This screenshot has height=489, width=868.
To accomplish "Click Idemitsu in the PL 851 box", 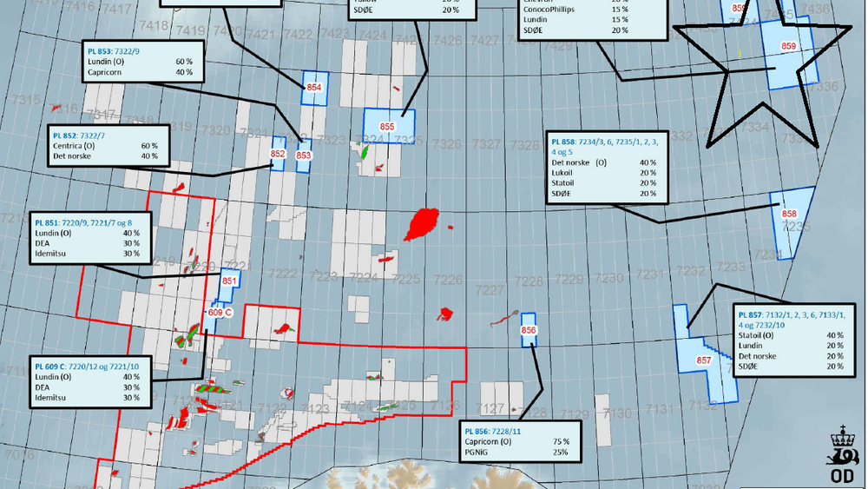I will tap(50, 253).
